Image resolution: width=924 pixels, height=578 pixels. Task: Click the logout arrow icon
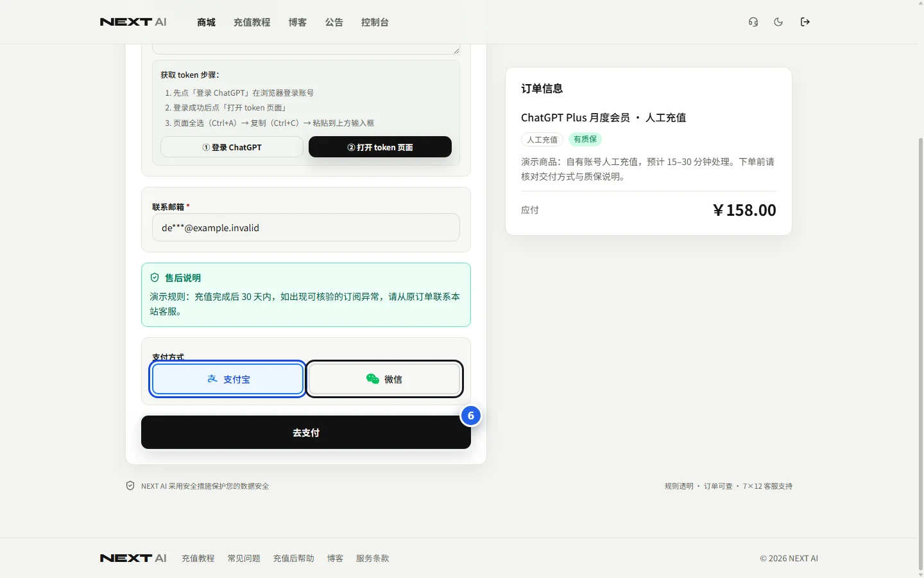point(805,22)
